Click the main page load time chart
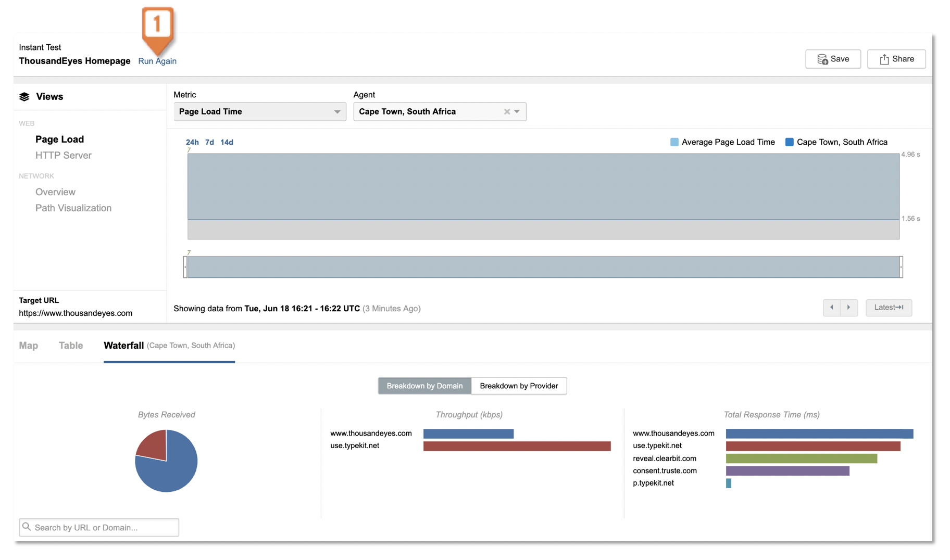 point(543,196)
